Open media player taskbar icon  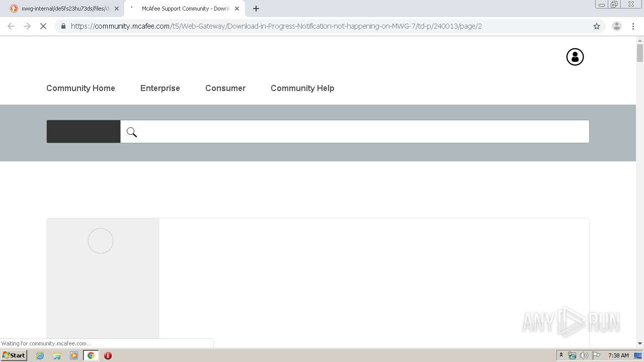(x=74, y=355)
